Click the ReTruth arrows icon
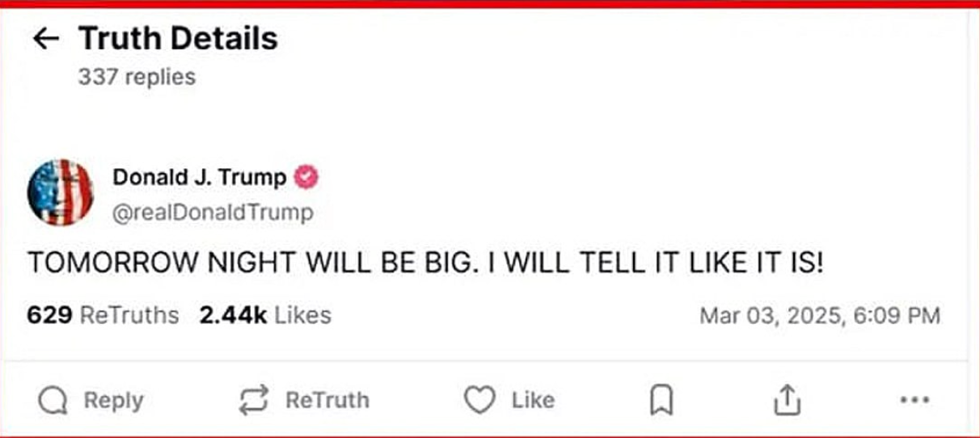Screen dimensions: 980x438 tap(253, 401)
